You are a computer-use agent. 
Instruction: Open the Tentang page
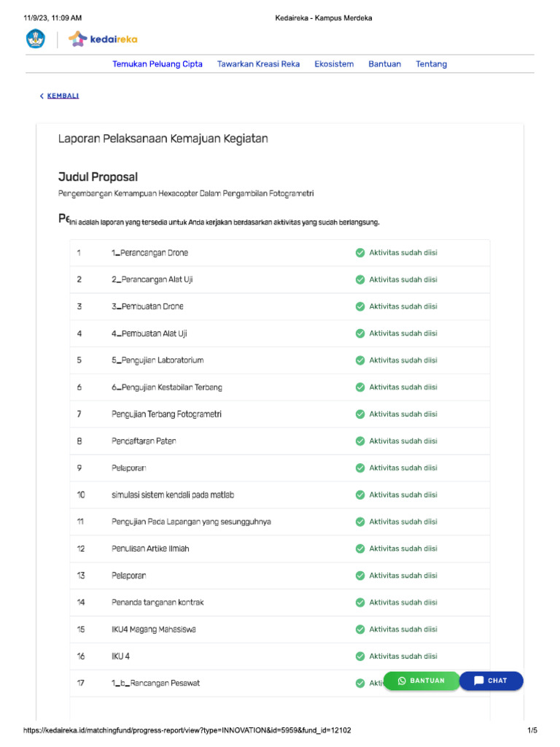(x=431, y=64)
